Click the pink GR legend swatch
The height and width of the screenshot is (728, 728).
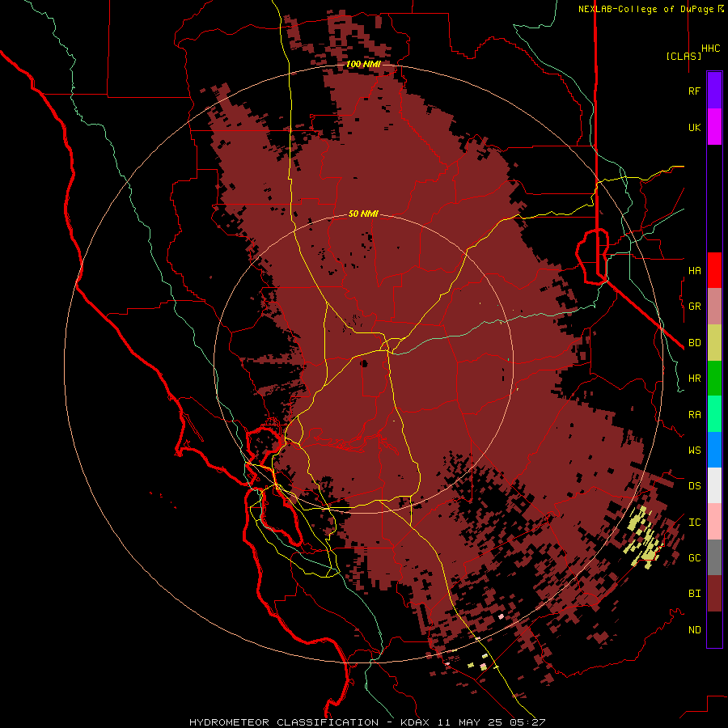tap(714, 307)
